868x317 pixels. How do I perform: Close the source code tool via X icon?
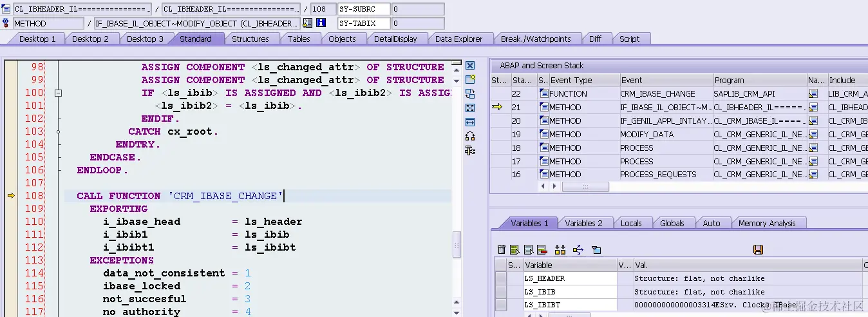470,66
